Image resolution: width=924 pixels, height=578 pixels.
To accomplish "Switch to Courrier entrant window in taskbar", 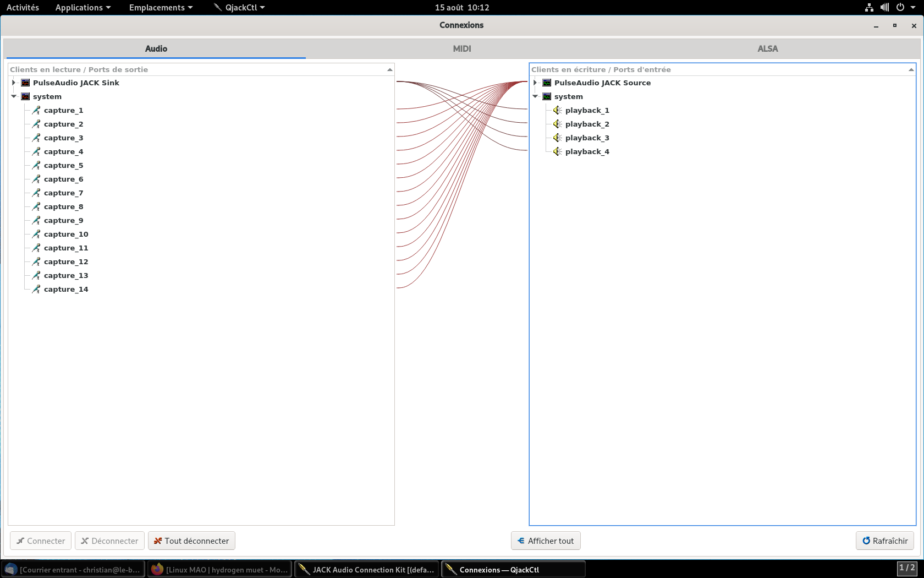I will click(73, 570).
